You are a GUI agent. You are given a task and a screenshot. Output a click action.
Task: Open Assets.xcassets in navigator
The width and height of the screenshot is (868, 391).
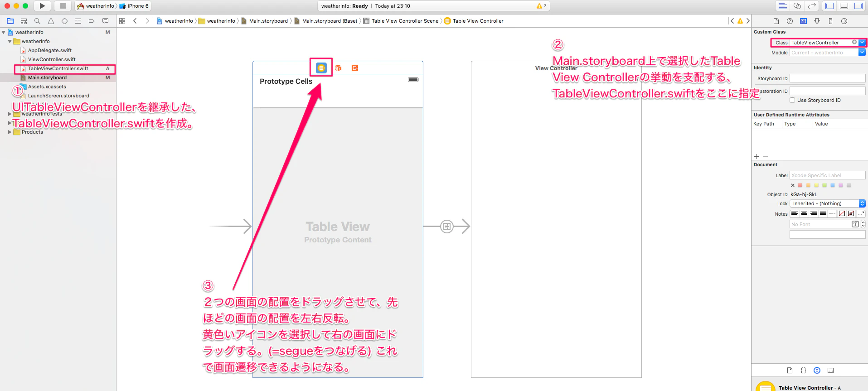pos(47,87)
